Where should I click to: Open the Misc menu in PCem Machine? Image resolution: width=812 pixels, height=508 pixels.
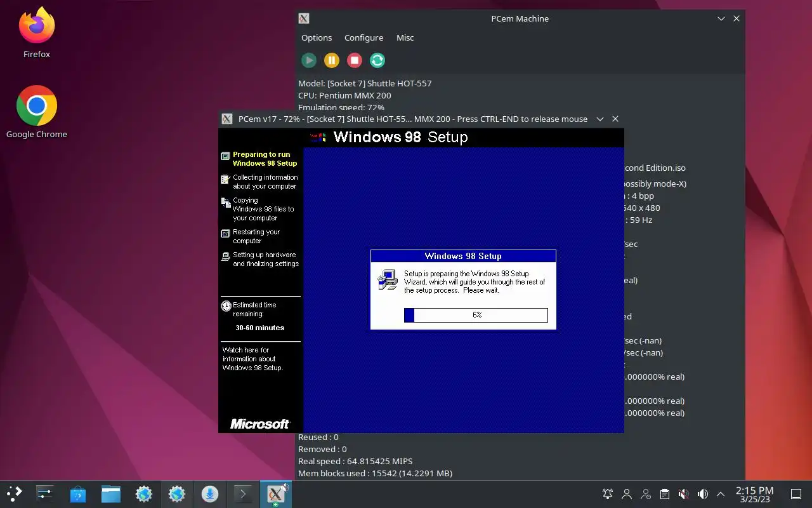pyautogui.click(x=405, y=37)
